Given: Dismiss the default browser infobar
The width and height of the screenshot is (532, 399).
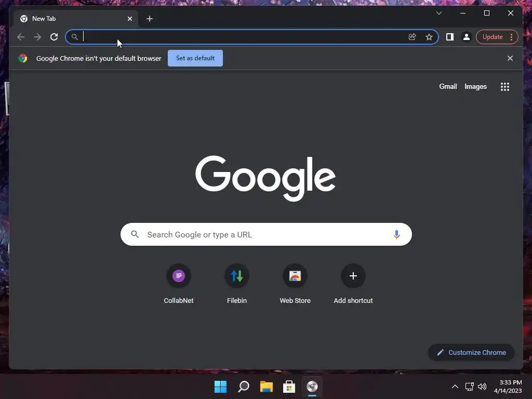Looking at the screenshot, I should 510,58.
